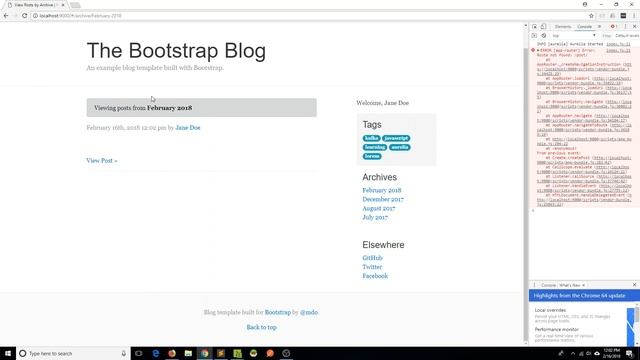
Task: Click the Jane Doe author link
Action: tap(188, 128)
